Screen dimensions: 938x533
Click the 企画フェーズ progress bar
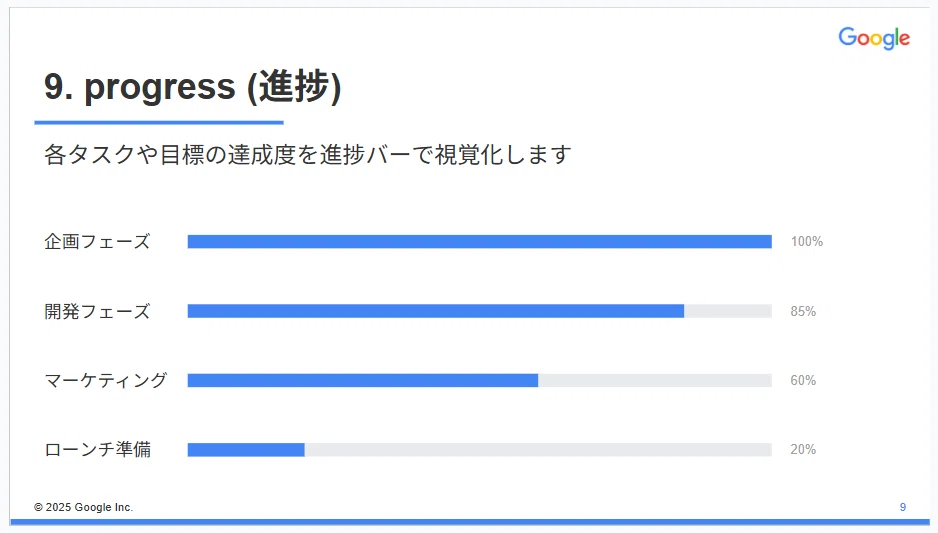click(479, 242)
